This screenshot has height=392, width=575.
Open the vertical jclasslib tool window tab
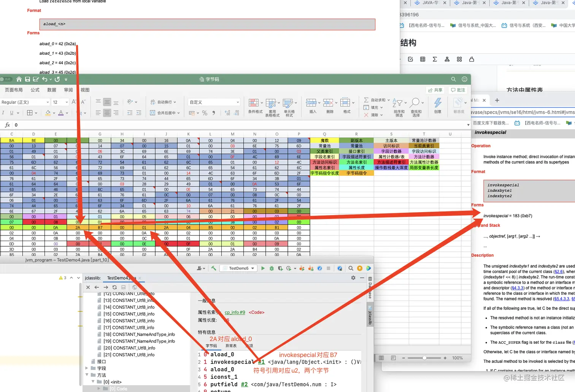pyautogui.click(x=370, y=314)
